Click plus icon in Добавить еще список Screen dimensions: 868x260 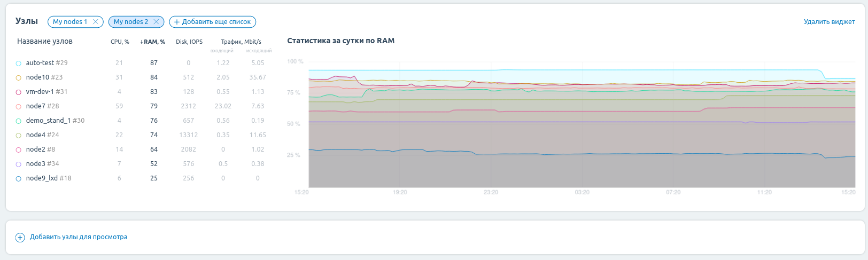click(x=176, y=22)
